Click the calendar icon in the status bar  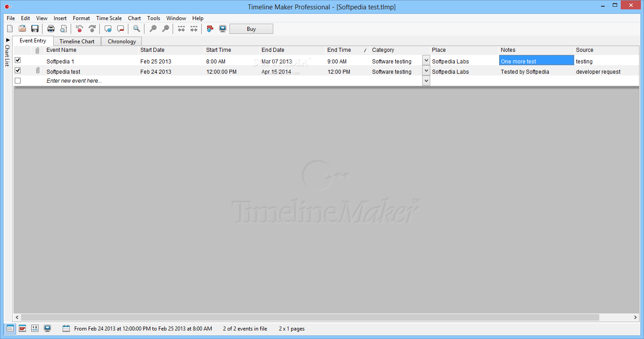click(x=66, y=328)
